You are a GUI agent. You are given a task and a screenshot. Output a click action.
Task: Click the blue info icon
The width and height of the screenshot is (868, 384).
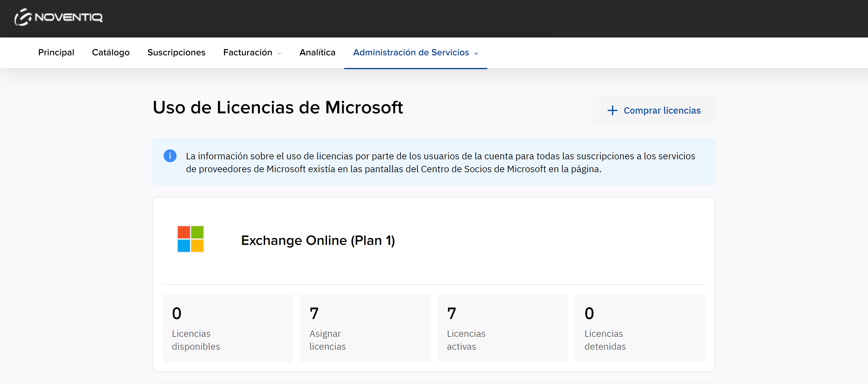point(170,156)
